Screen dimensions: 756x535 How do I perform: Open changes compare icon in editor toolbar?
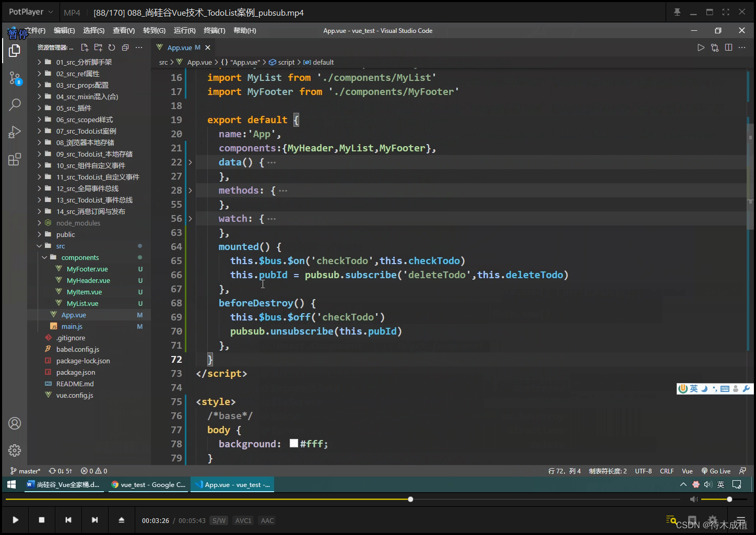tap(715, 47)
